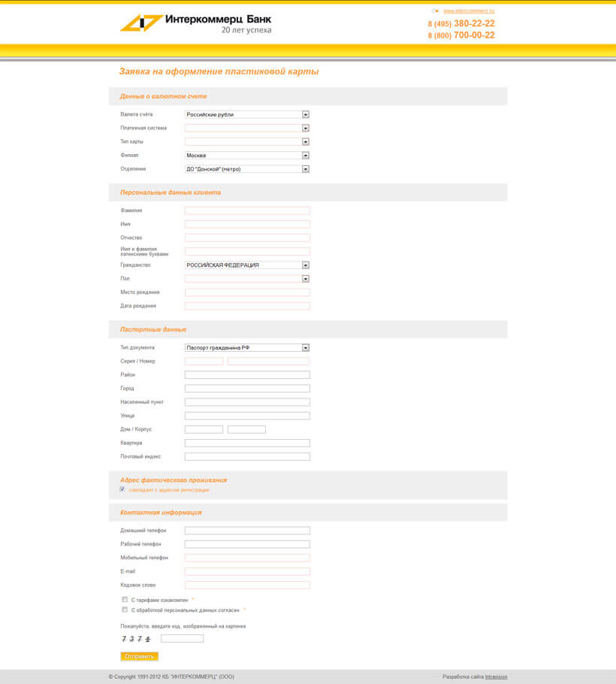Click the Корпус field
Image resolution: width=616 pixels, height=684 pixels.
point(246,429)
